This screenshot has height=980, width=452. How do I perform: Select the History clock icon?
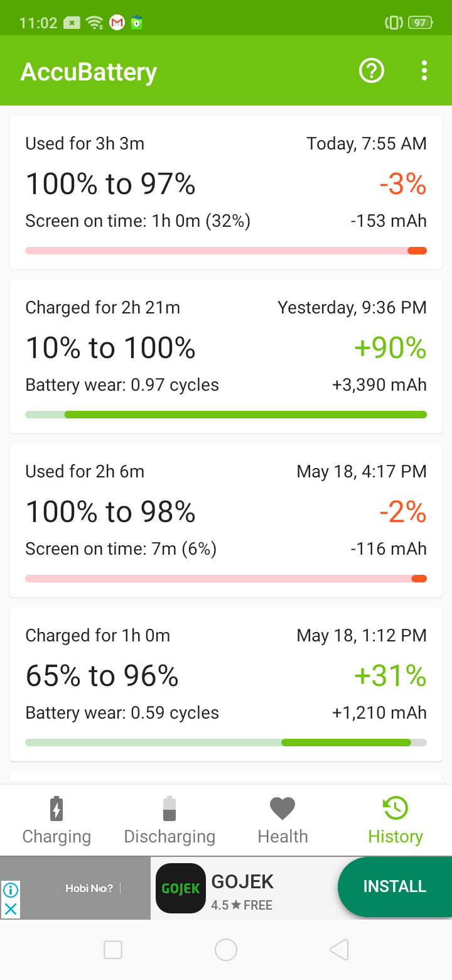click(395, 808)
